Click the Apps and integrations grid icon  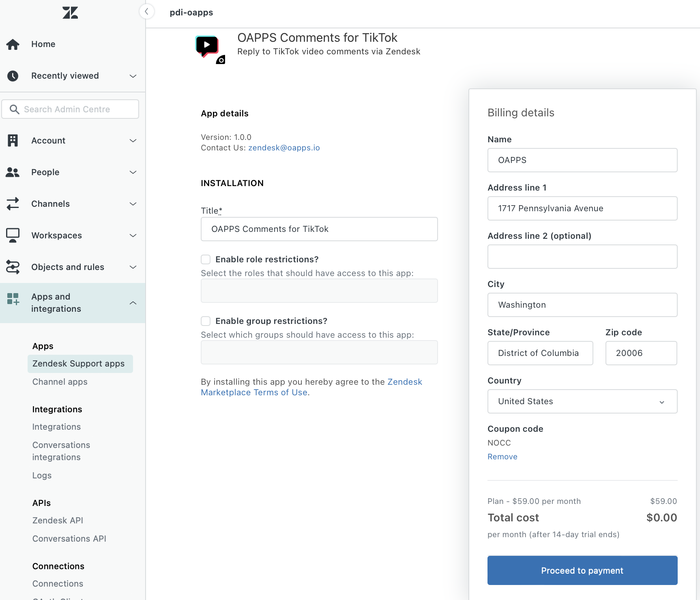13,299
